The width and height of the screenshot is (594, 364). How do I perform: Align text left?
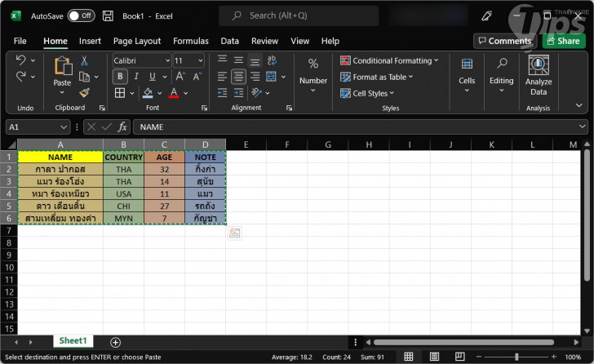[x=223, y=77]
